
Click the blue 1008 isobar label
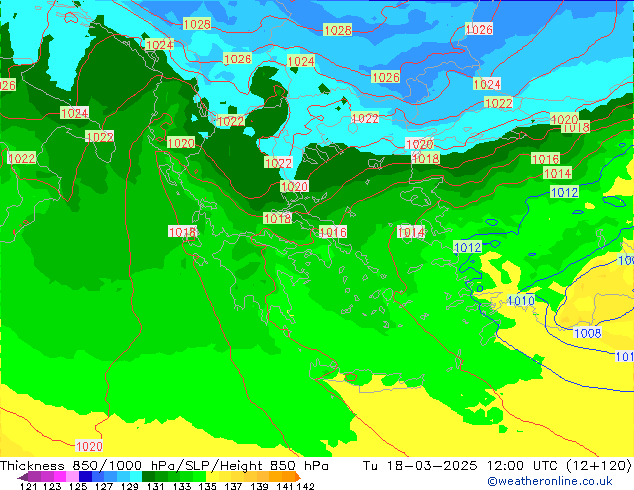point(588,333)
